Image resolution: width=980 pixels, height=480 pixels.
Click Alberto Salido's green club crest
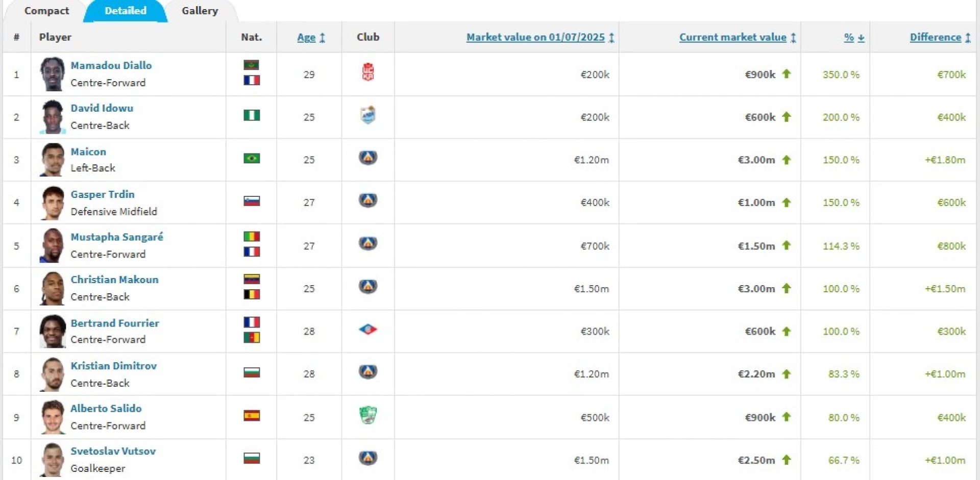(x=367, y=415)
